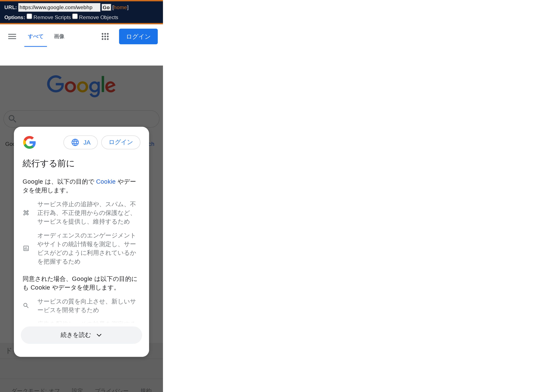
Task: Click the search icon beside サービスの質を向上させ
Action: 26,306
